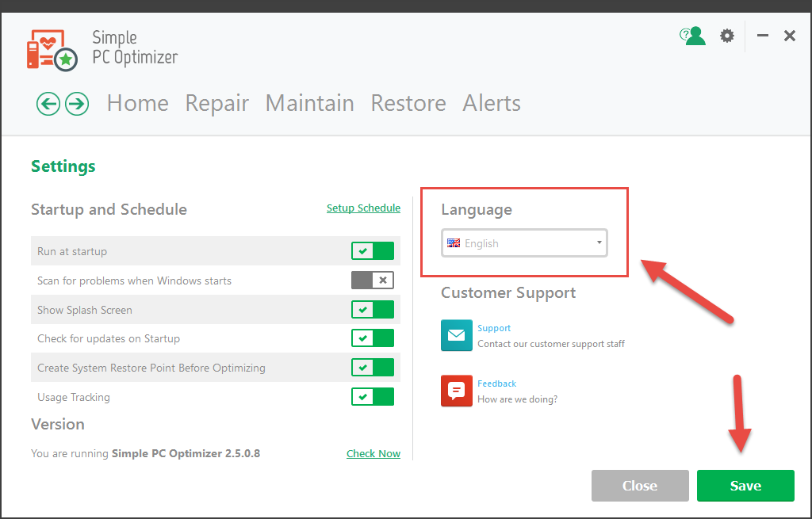812x519 pixels.
Task: Click the Simple PC Optimizer logo icon
Action: pos(52,50)
